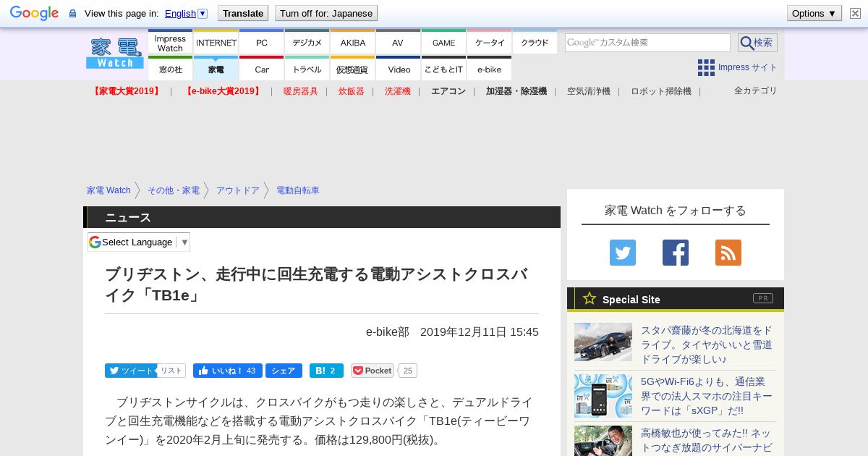Go to 洗濯機 category

click(398, 91)
